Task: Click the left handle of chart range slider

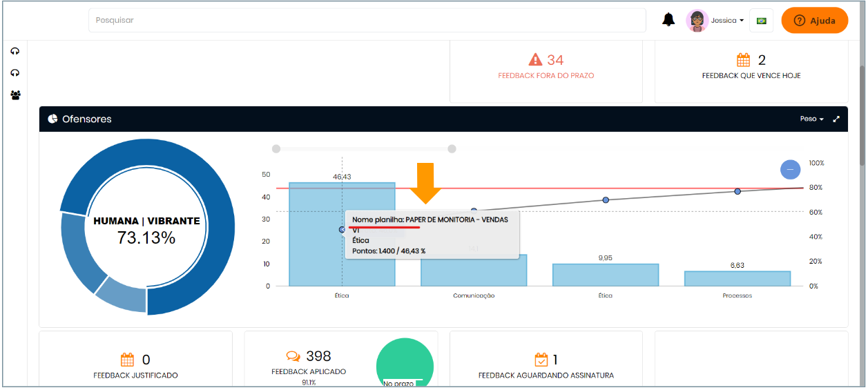Action: pos(276,148)
